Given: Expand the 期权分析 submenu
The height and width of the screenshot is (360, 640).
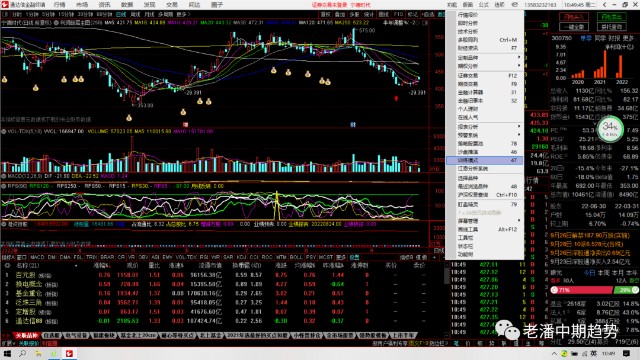Looking at the screenshot, I should tap(485, 66).
